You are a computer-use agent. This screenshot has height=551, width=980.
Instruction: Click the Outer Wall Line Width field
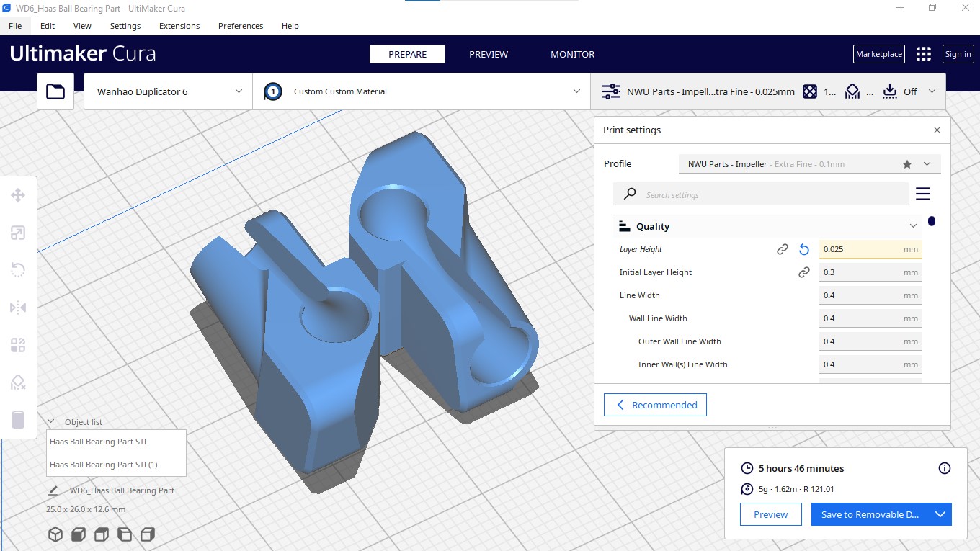(x=870, y=341)
